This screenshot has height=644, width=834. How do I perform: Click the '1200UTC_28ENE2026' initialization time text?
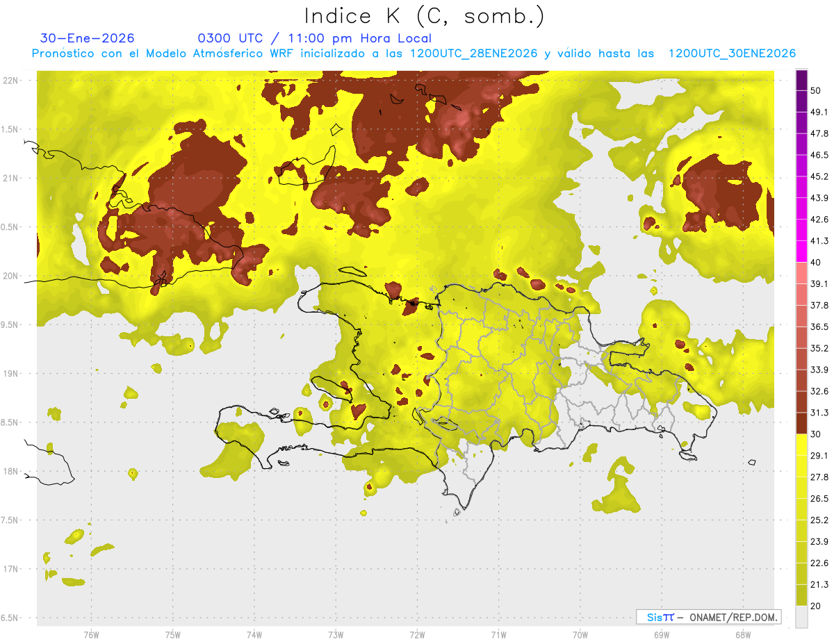[x=473, y=53]
